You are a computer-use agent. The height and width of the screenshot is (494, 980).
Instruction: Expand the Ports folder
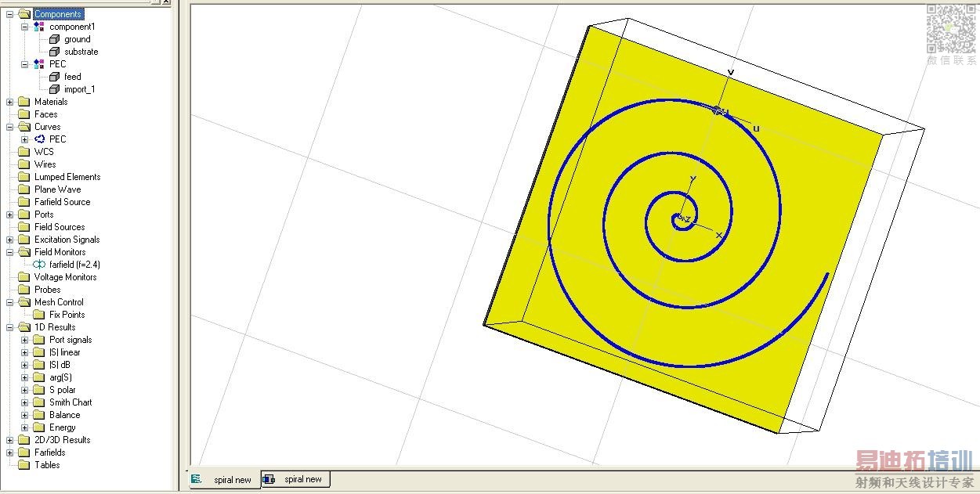coord(9,215)
